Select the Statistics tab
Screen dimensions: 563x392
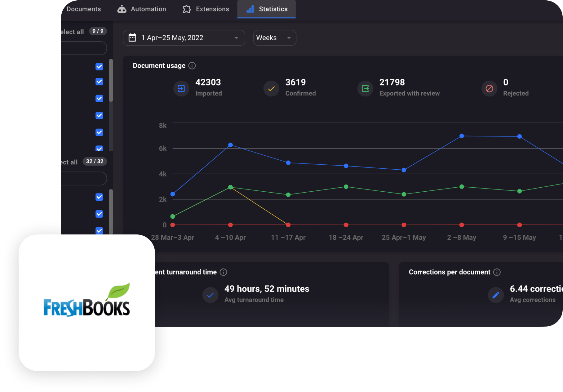[267, 9]
